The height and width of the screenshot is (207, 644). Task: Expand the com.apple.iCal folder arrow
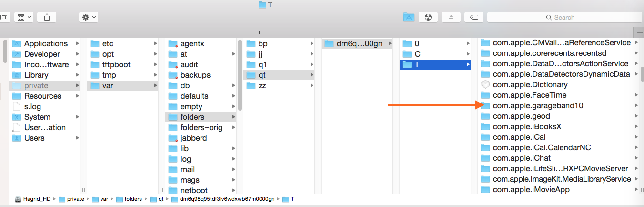pyautogui.click(x=636, y=137)
